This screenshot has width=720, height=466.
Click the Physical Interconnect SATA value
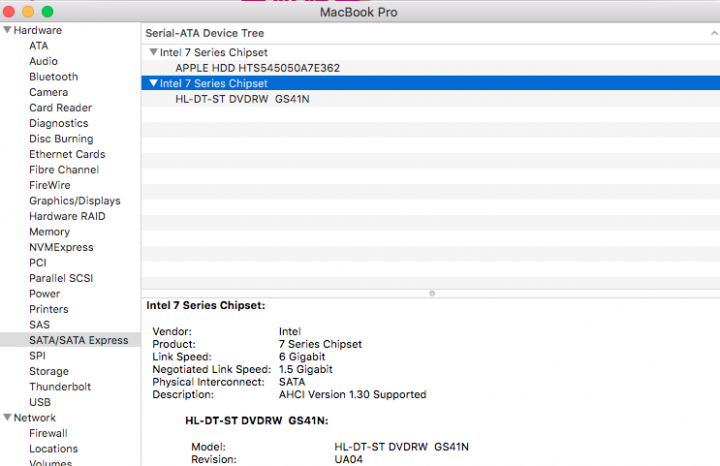(292, 382)
